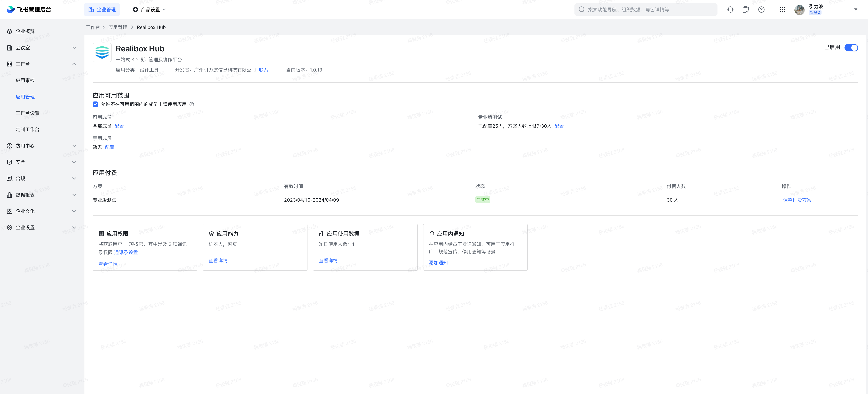Click the 应用能力 card layers icon
Viewport: 868px width, 394px height.
pyautogui.click(x=212, y=234)
